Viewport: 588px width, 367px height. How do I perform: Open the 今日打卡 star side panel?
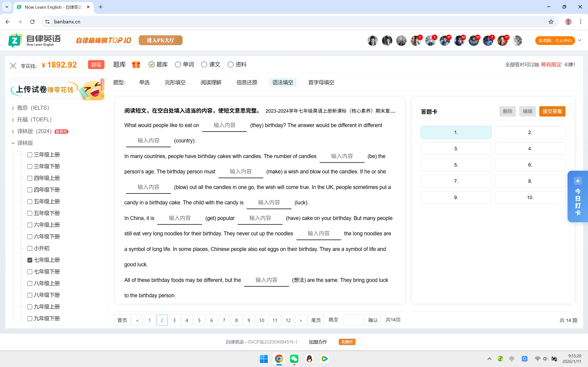point(578,197)
